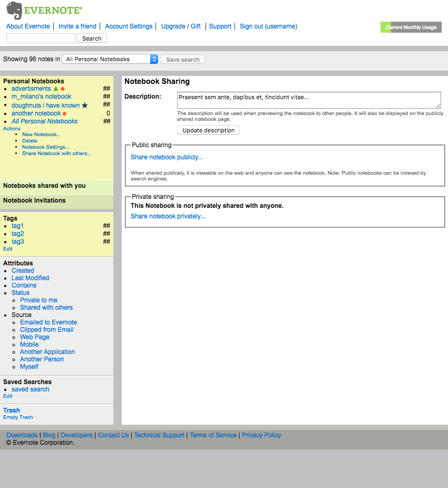448x488 pixels.
Task: Filter by tag2
Action: coord(18,233)
